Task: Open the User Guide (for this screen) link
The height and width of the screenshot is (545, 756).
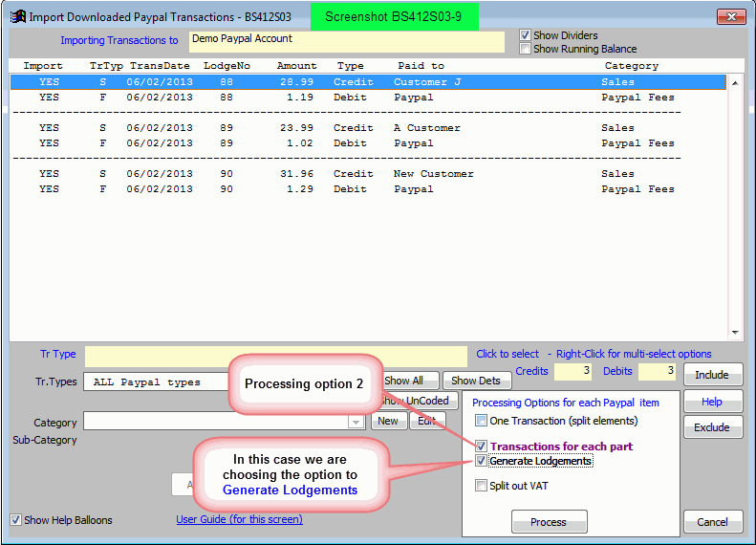Action: tap(239, 519)
